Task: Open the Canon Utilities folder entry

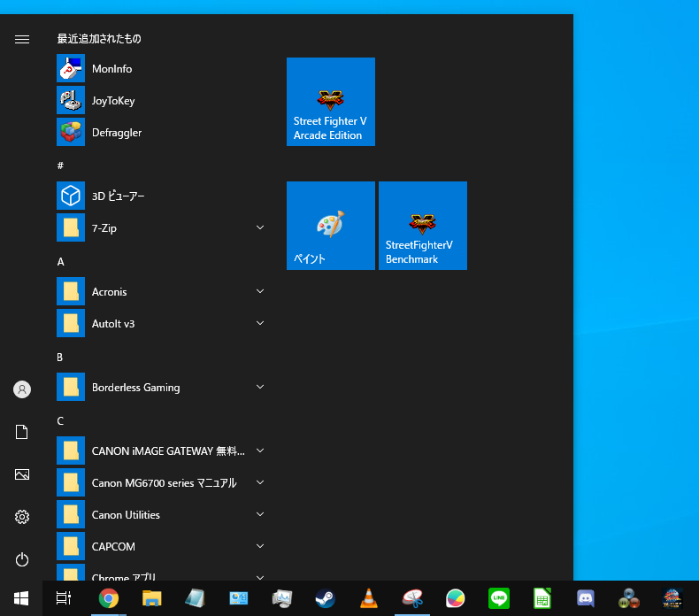Action: [160, 515]
